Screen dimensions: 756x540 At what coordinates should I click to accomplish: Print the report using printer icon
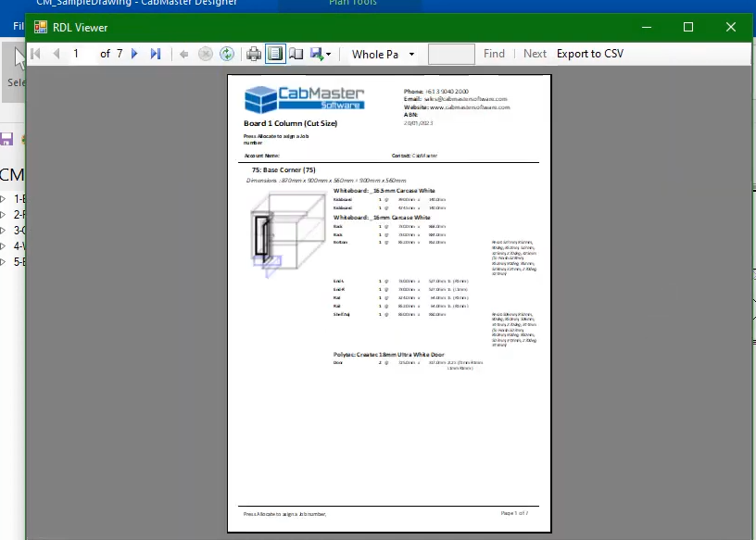pyautogui.click(x=254, y=54)
